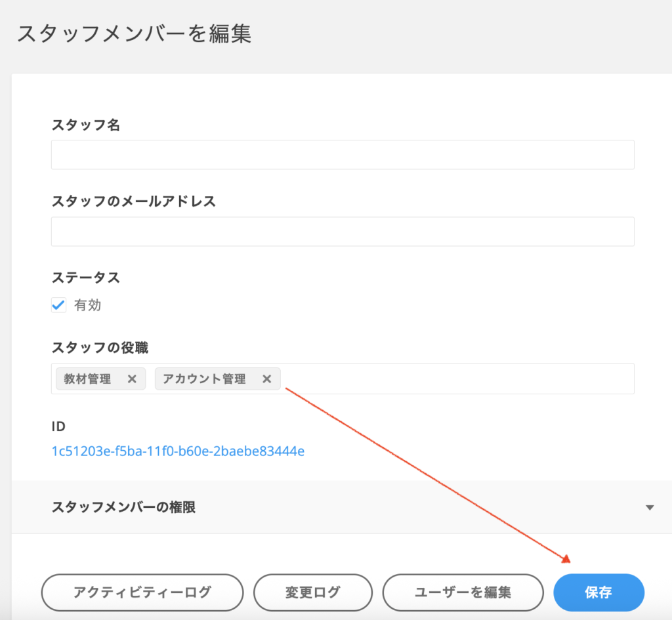The height and width of the screenshot is (620, 672).
Task: Uncheck the 有効 status checkbox
Action: point(58,304)
